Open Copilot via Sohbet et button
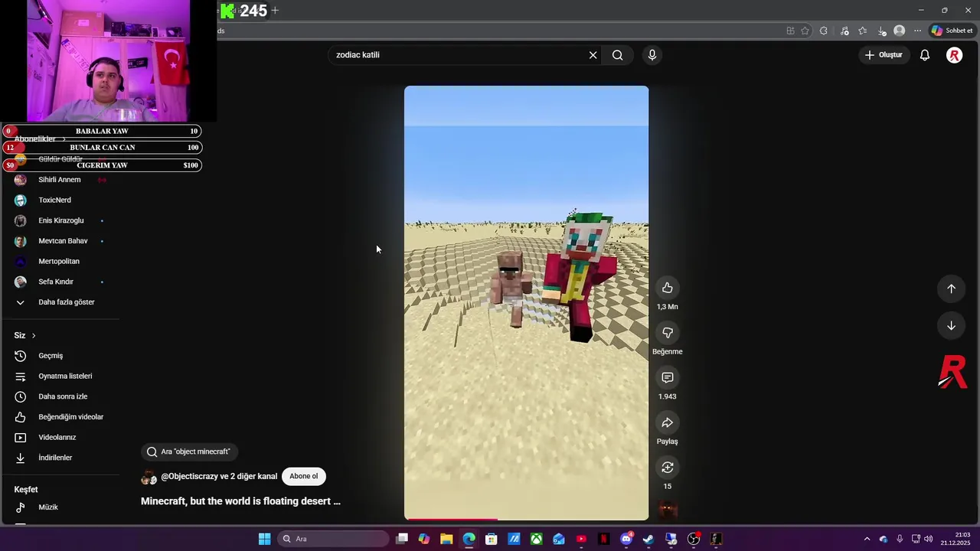The height and width of the screenshot is (551, 980). (952, 31)
